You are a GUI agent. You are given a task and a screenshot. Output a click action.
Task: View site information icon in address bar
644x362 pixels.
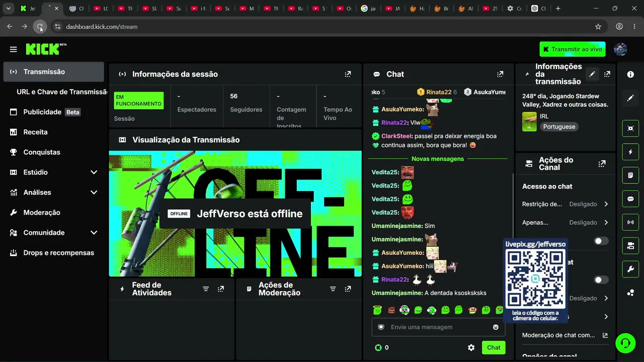[57, 27]
